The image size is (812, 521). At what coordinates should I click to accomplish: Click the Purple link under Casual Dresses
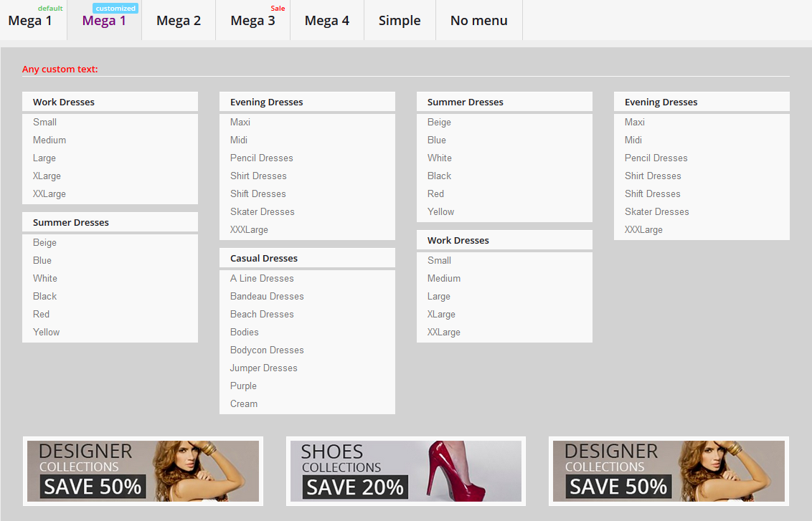[x=243, y=386]
